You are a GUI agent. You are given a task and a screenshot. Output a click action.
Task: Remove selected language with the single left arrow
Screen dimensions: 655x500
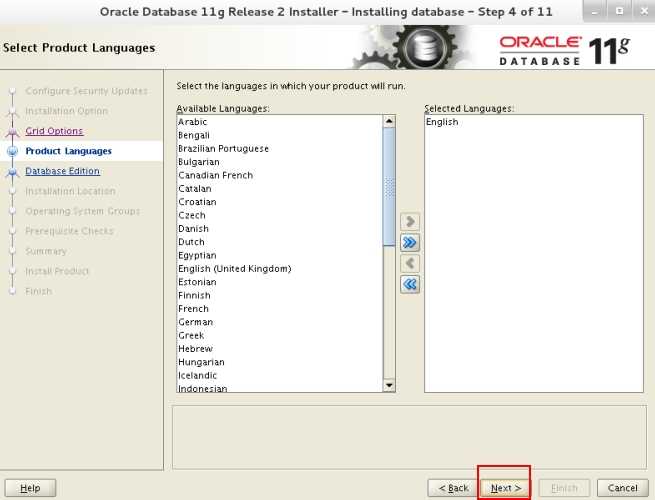tap(410, 263)
